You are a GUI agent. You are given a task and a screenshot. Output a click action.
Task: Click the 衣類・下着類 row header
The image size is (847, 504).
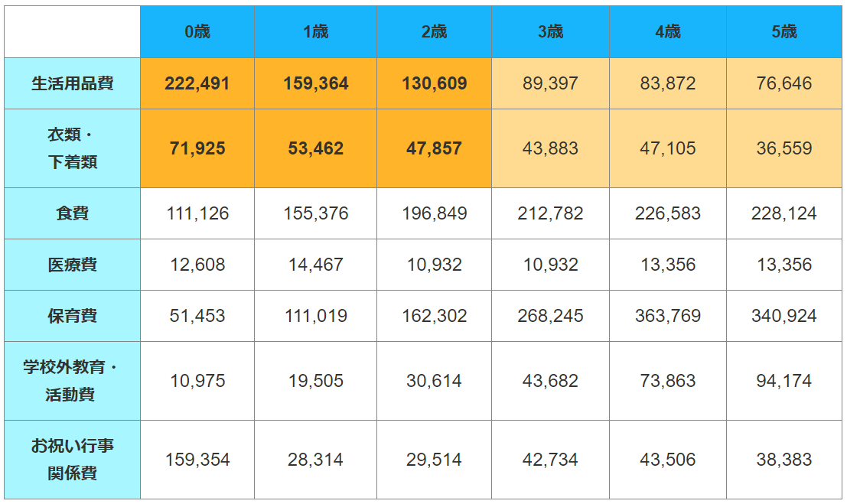tap(73, 148)
